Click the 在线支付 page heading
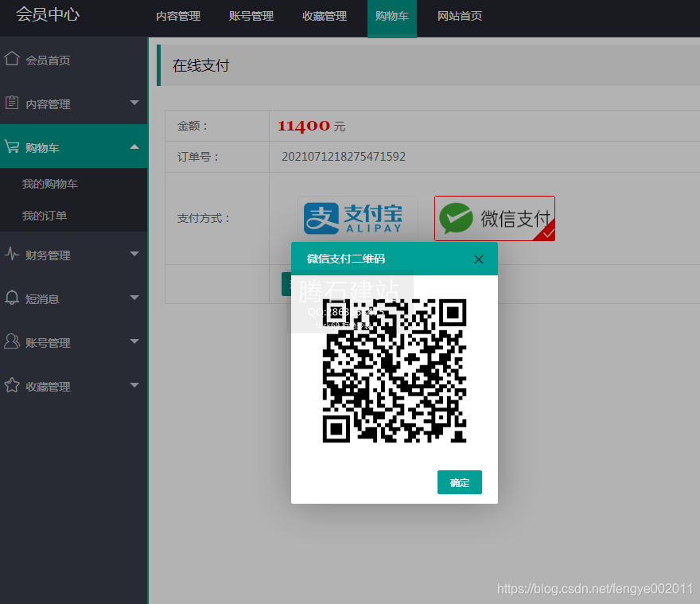 pos(201,66)
